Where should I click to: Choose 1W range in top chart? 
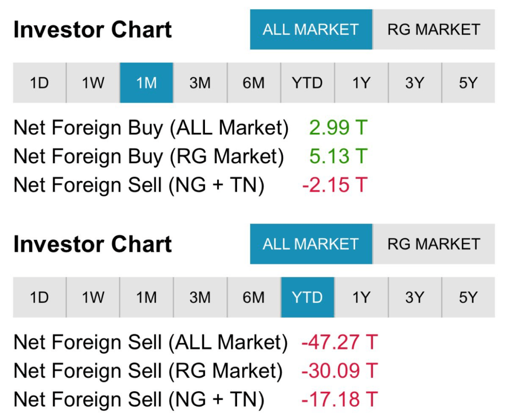point(93,83)
